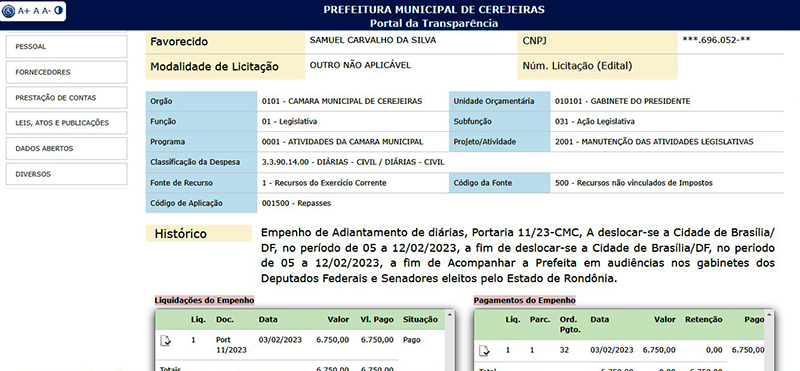The height and width of the screenshot is (371, 800).
Task: Toggle high contrast mode icon
Action: pyautogui.click(x=58, y=10)
